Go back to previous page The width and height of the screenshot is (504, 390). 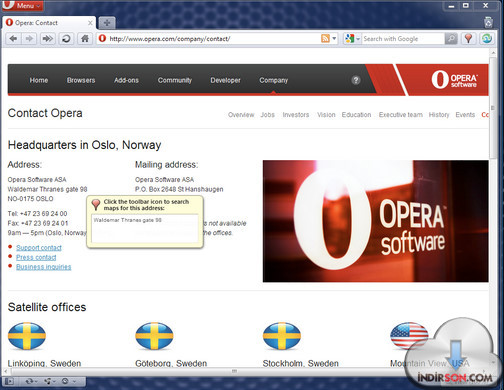click(x=13, y=39)
